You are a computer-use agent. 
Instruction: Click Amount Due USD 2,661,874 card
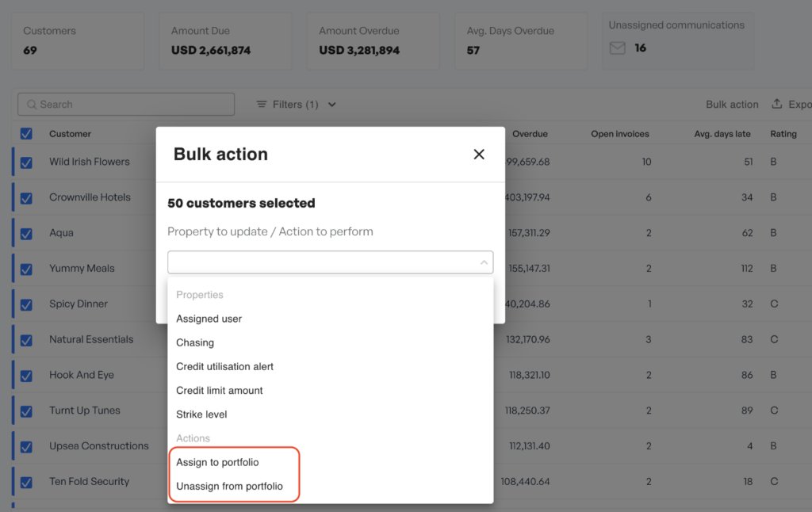tap(225, 41)
